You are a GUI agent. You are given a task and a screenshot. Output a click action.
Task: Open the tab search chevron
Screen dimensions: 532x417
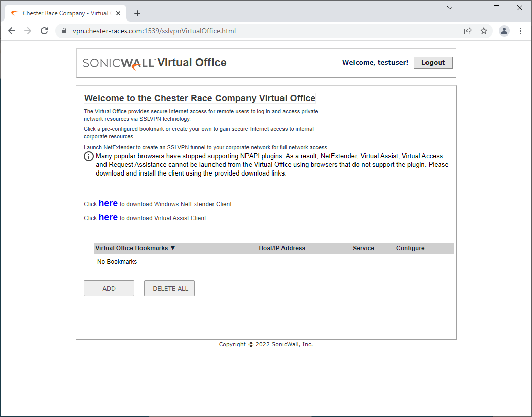click(x=450, y=8)
